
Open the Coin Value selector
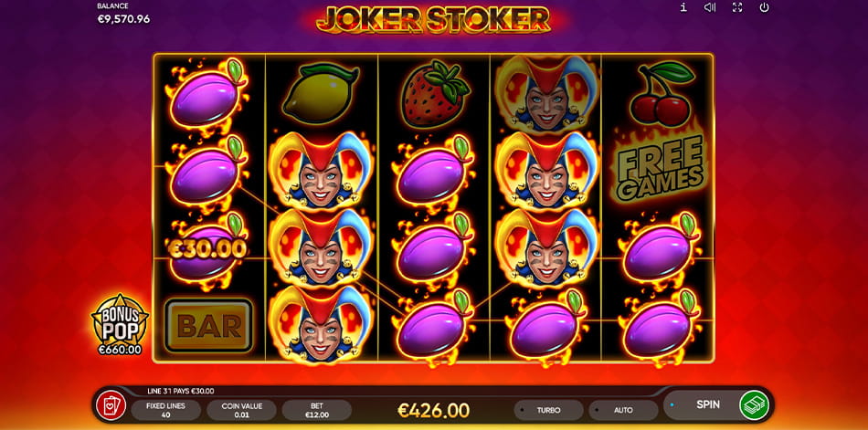(x=241, y=410)
